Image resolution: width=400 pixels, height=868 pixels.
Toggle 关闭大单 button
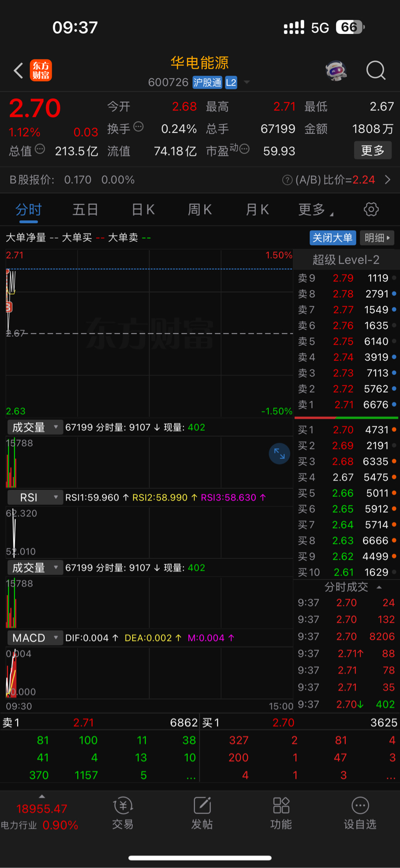click(x=332, y=238)
